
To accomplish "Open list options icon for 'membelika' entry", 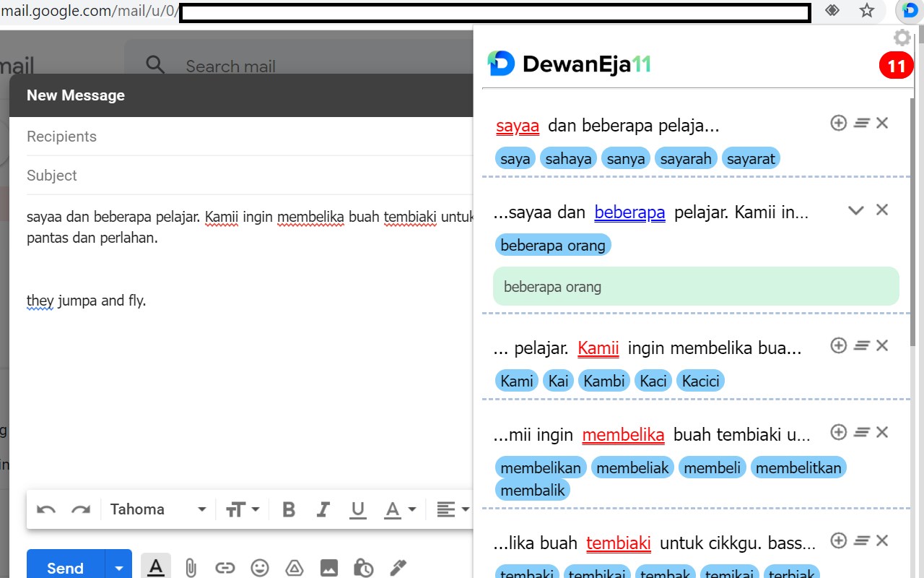I will click(860, 433).
